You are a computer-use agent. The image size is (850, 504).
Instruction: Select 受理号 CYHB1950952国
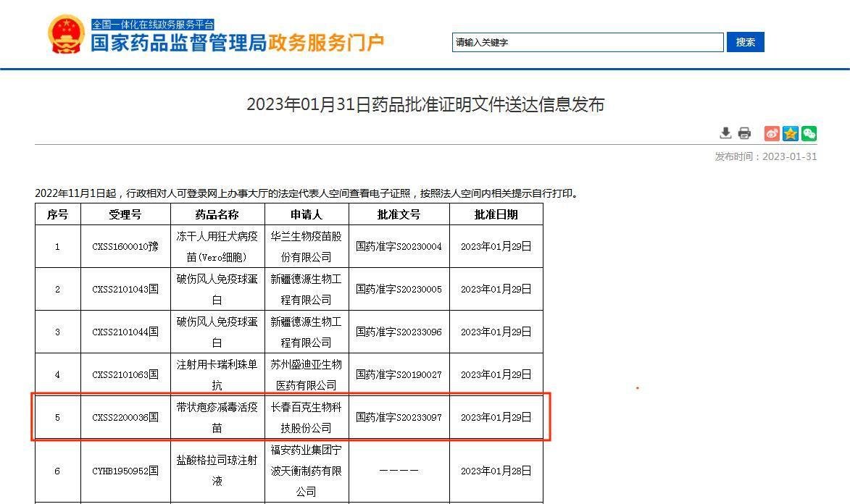(125, 471)
